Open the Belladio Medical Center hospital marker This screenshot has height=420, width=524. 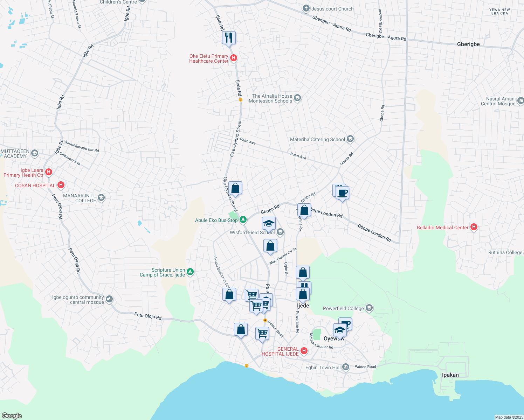(475, 227)
